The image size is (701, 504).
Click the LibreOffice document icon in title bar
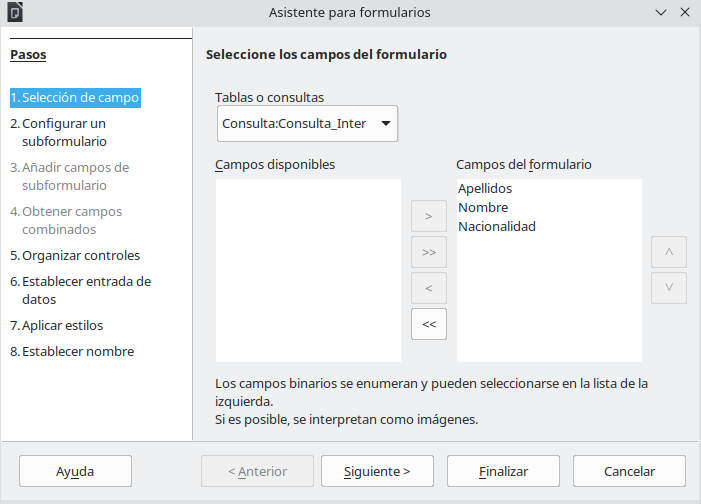(x=13, y=12)
